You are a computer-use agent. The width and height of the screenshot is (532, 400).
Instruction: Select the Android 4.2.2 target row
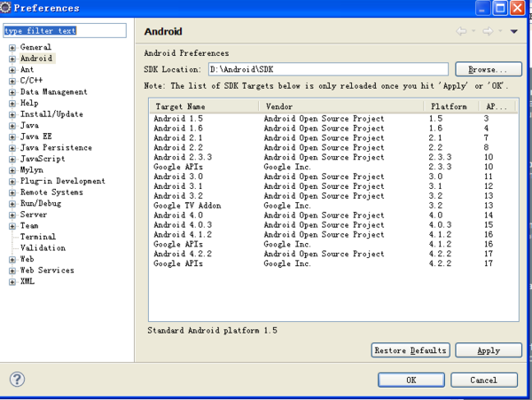click(x=333, y=254)
